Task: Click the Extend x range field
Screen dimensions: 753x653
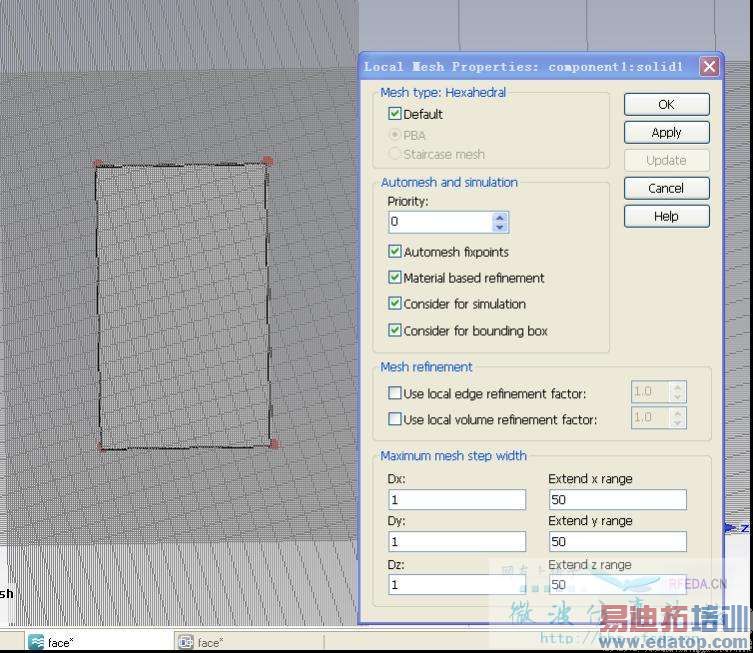Action: click(x=618, y=500)
